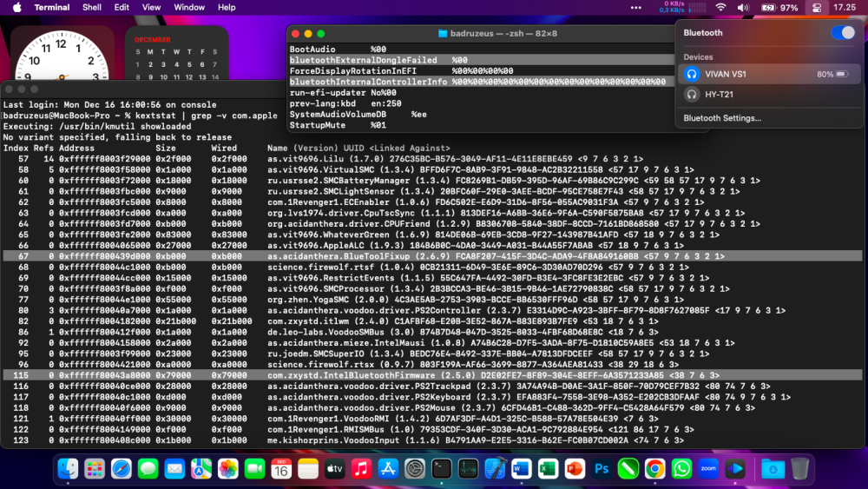
Task: Launch FaceTime from the Dock
Action: (254, 469)
